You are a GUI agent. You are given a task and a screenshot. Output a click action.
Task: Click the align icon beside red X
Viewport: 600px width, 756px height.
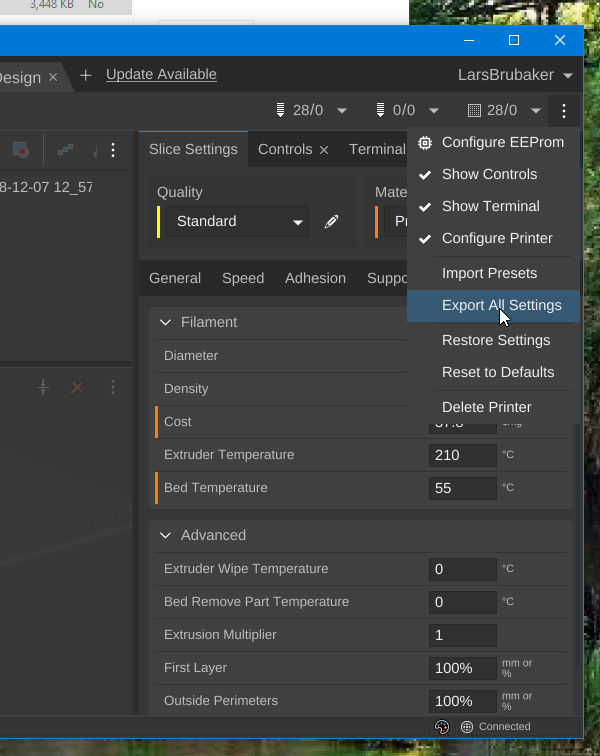click(x=43, y=387)
